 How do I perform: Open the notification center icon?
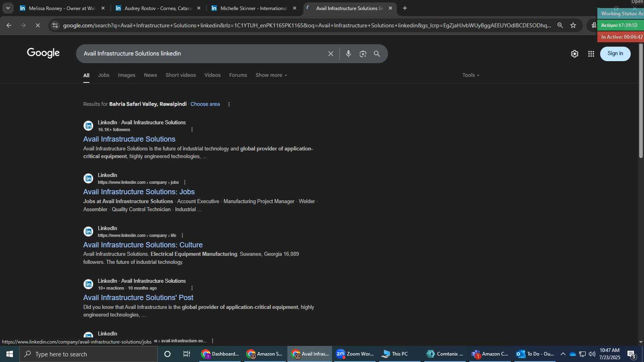tap(632, 354)
